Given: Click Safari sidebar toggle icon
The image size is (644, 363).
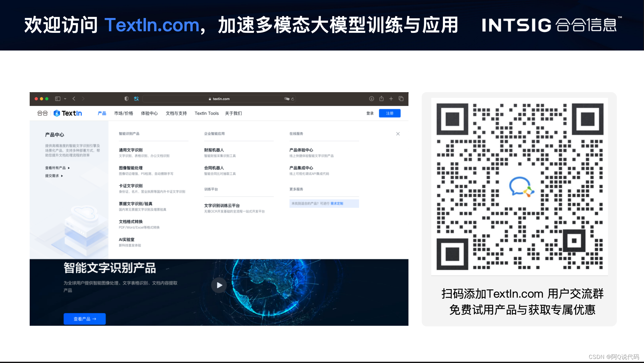Looking at the screenshot, I should pos(57,99).
